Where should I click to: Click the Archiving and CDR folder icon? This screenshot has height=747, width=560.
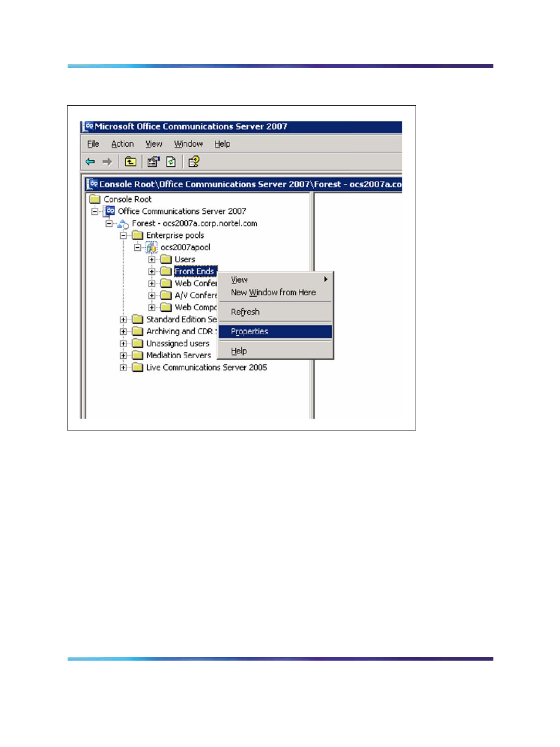tap(138, 331)
